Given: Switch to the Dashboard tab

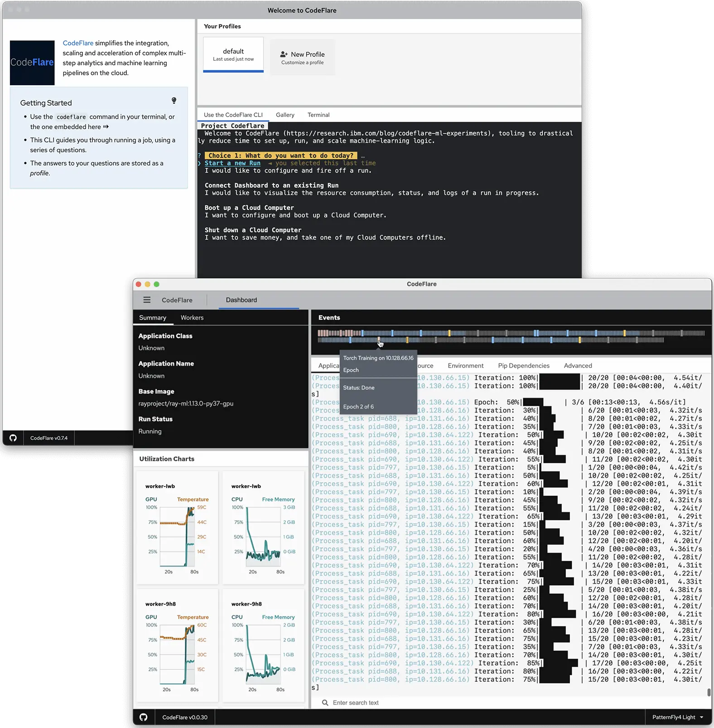Looking at the screenshot, I should pyautogui.click(x=241, y=300).
